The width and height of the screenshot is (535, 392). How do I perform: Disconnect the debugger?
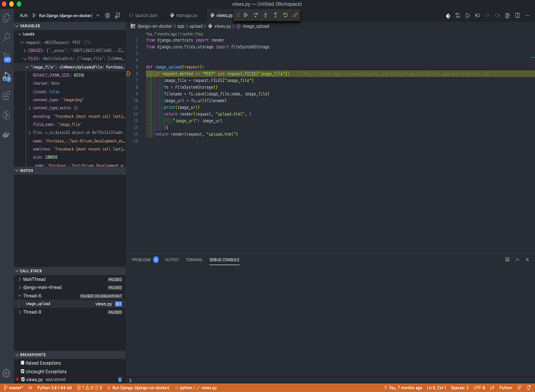pyautogui.click(x=295, y=14)
